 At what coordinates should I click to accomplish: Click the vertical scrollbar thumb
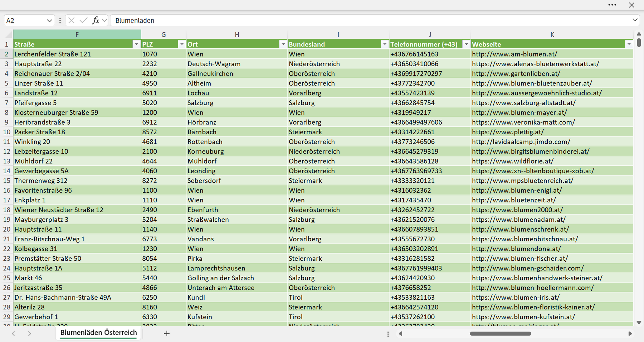click(639, 43)
